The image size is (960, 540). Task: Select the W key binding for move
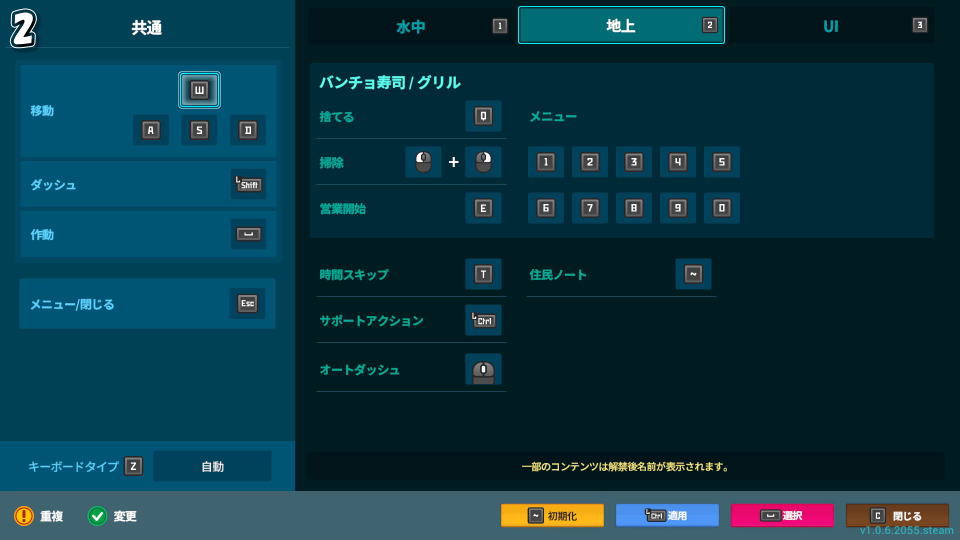199,90
